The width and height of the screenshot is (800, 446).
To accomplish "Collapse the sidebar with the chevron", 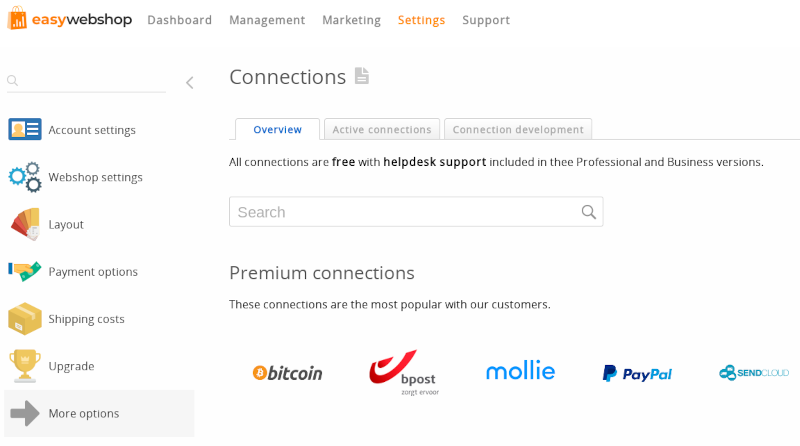I will coord(190,82).
